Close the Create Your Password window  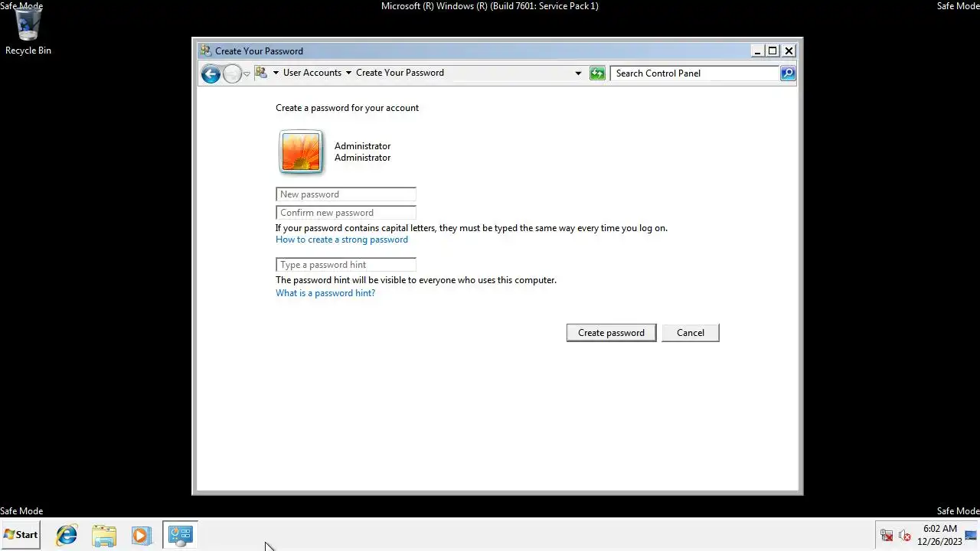click(x=789, y=51)
